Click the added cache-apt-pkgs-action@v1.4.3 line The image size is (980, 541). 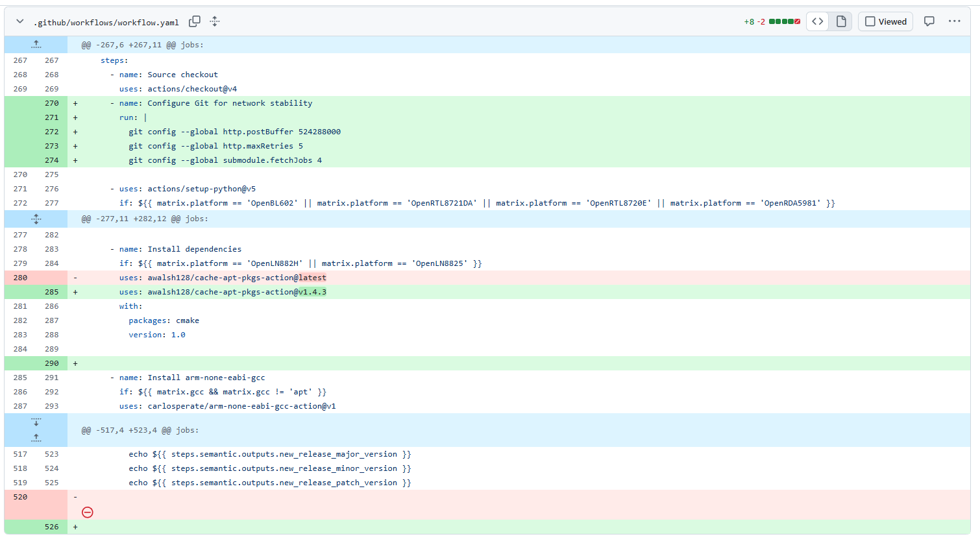tap(237, 292)
